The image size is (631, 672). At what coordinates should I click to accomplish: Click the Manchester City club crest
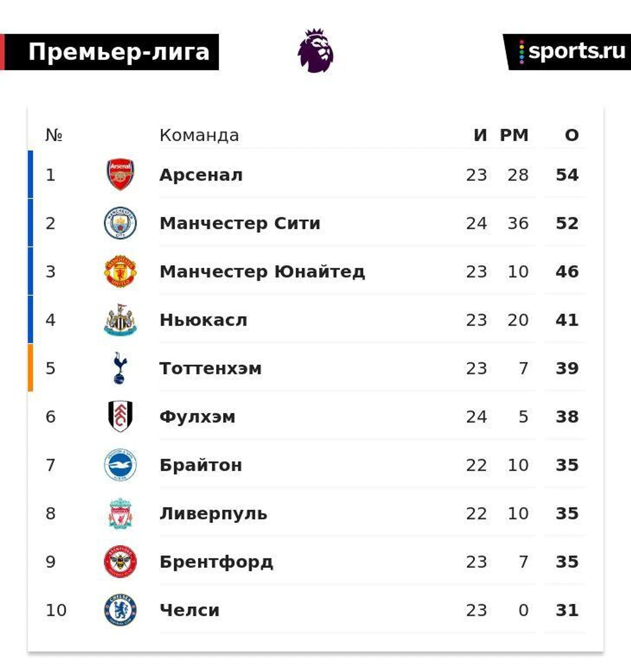point(121,223)
